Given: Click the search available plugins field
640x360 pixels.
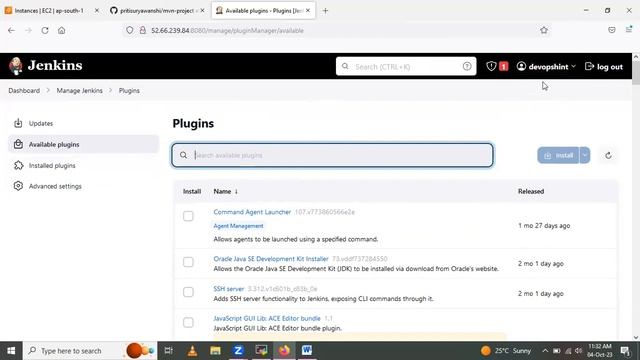Looking at the screenshot, I should (x=332, y=155).
